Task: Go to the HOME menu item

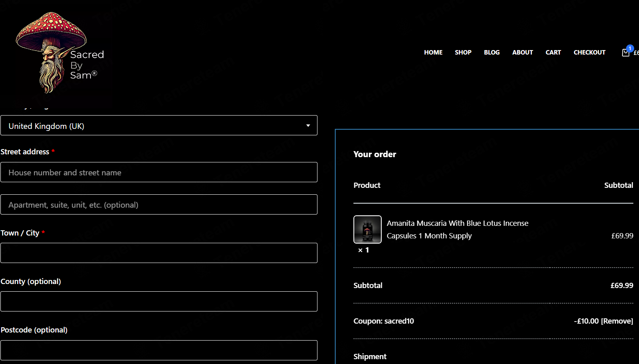Action: pyautogui.click(x=433, y=53)
